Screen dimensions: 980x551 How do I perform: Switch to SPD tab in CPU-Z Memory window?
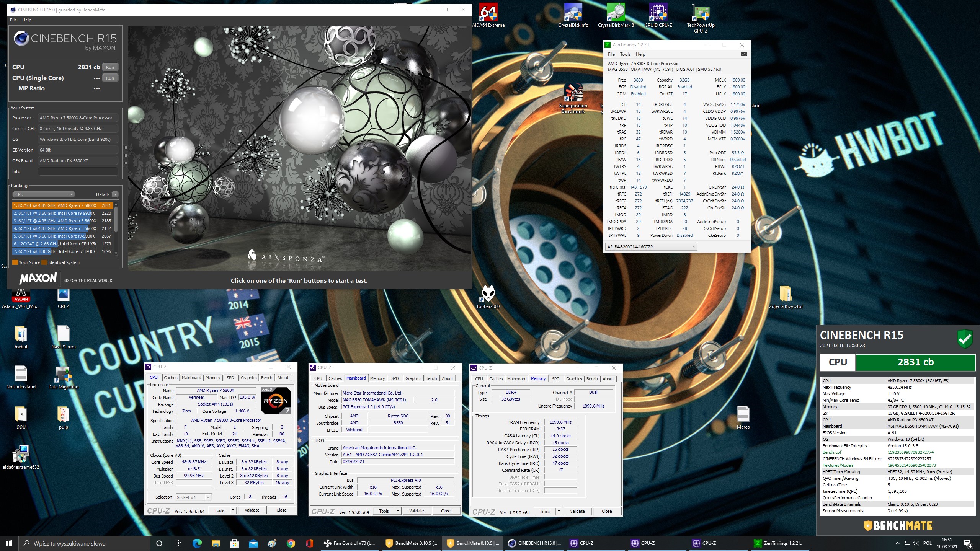pos(556,379)
